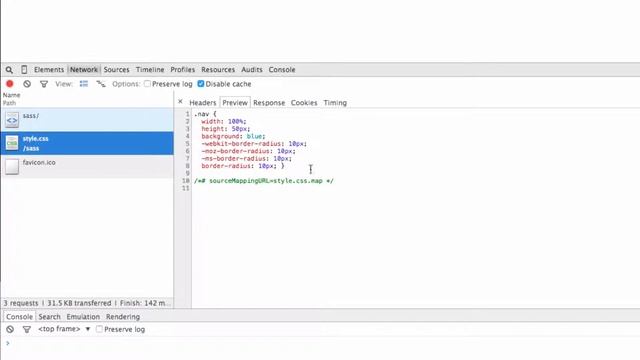Screen dimensions: 640x360
Task: Enable the console Preserve log checkbox
Action: [99, 329]
